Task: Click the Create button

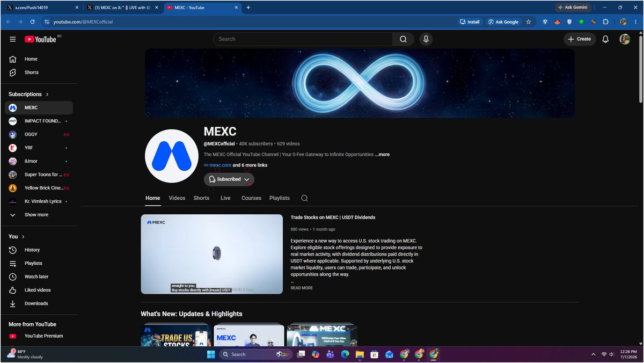Action: click(580, 39)
